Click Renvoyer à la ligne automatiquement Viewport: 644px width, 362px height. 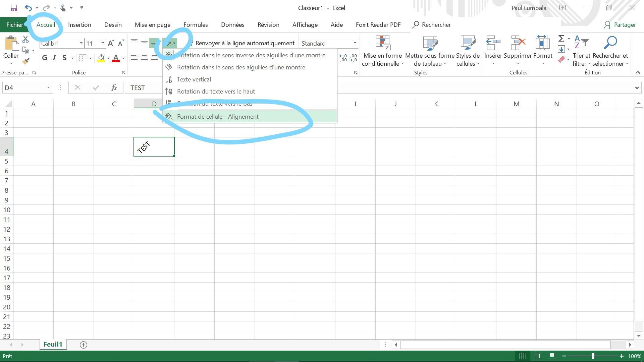click(x=245, y=43)
